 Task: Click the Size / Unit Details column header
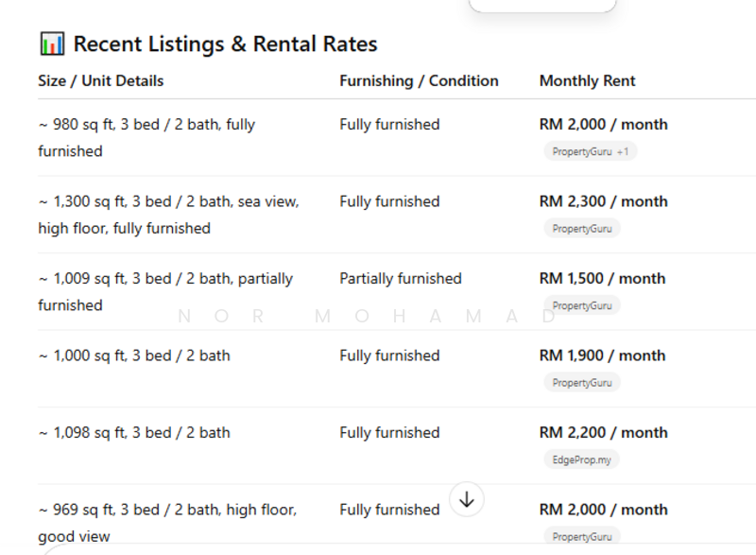[x=101, y=81]
